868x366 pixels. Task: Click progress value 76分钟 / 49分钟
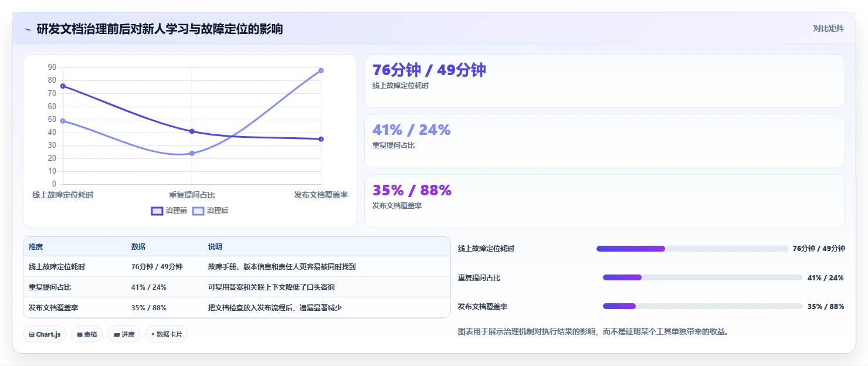[x=819, y=249]
